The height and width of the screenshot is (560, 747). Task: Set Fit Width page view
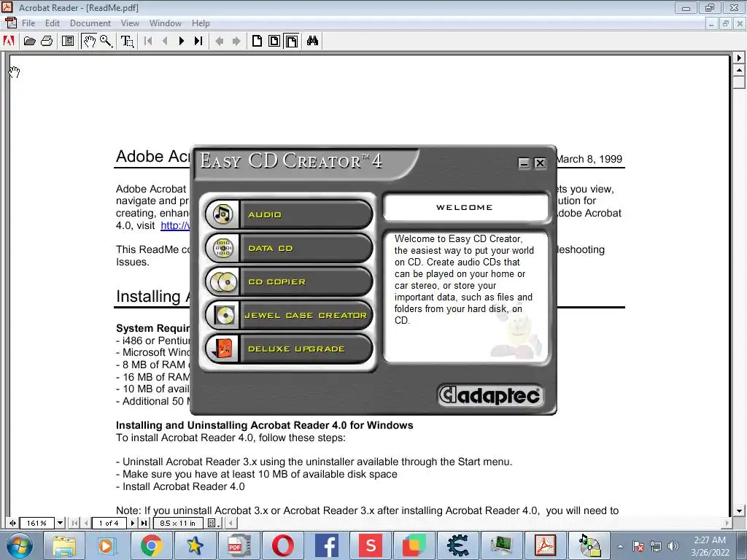(292, 41)
